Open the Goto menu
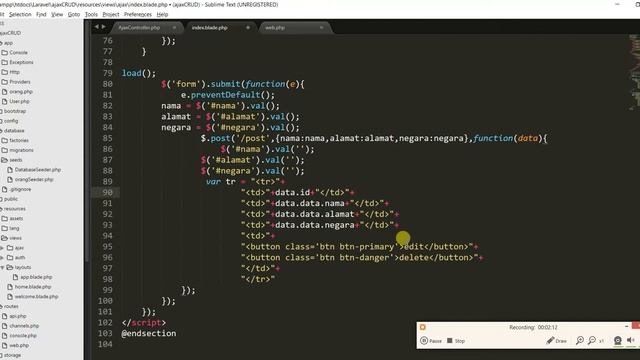 pos(73,14)
